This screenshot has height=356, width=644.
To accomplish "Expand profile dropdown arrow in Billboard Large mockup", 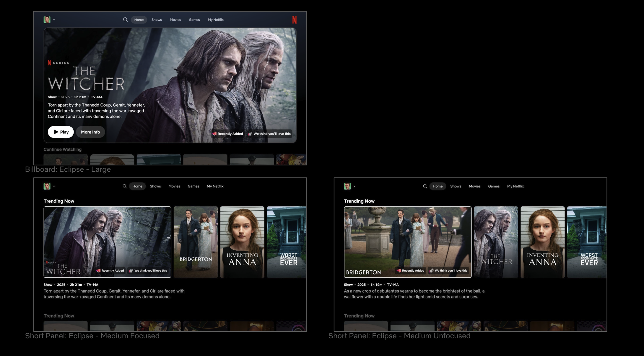I will point(54,20).
